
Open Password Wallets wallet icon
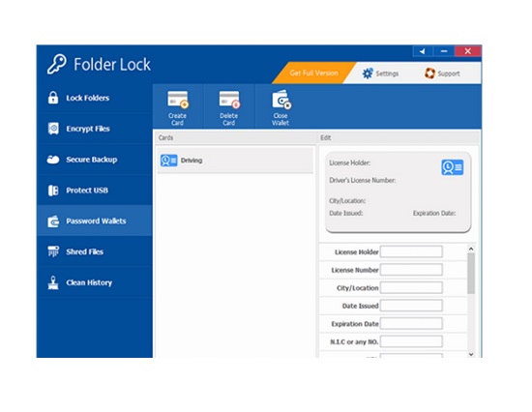click(53, 221)
